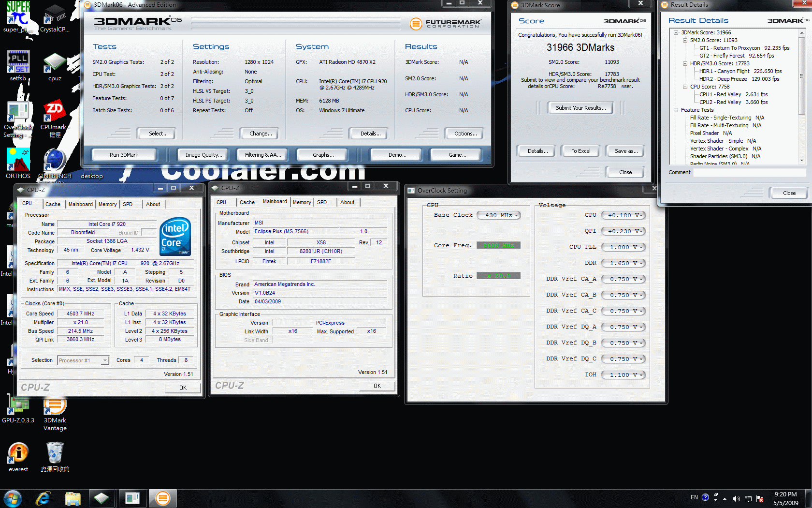Viewport: 812px width, 508px height.
Task: Click into the Comment input field
Action: tap(749, 173)
